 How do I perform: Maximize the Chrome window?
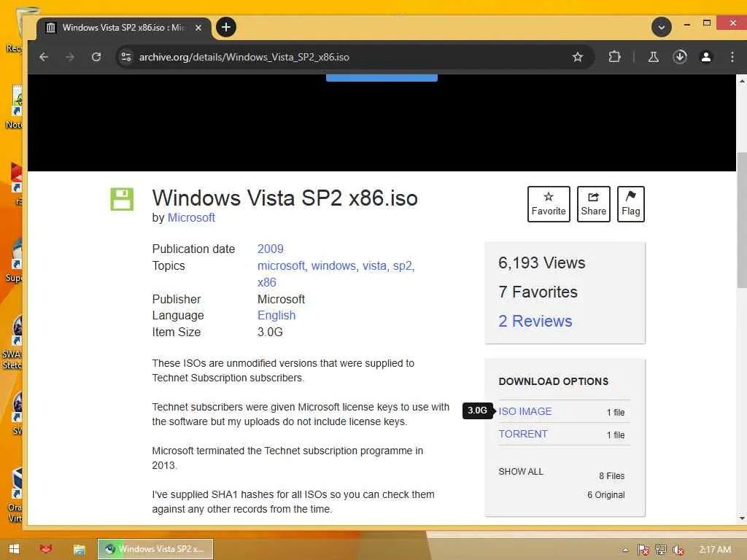(707, 23)
